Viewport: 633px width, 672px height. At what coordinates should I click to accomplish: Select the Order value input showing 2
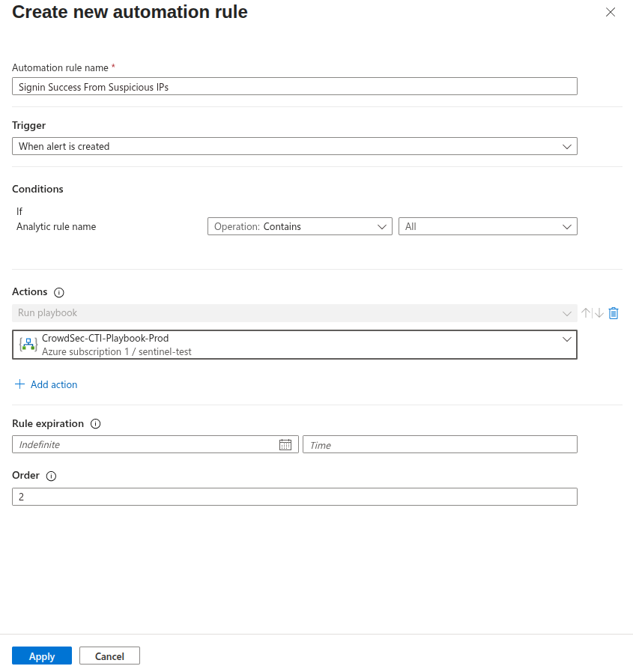pos(294,497)
